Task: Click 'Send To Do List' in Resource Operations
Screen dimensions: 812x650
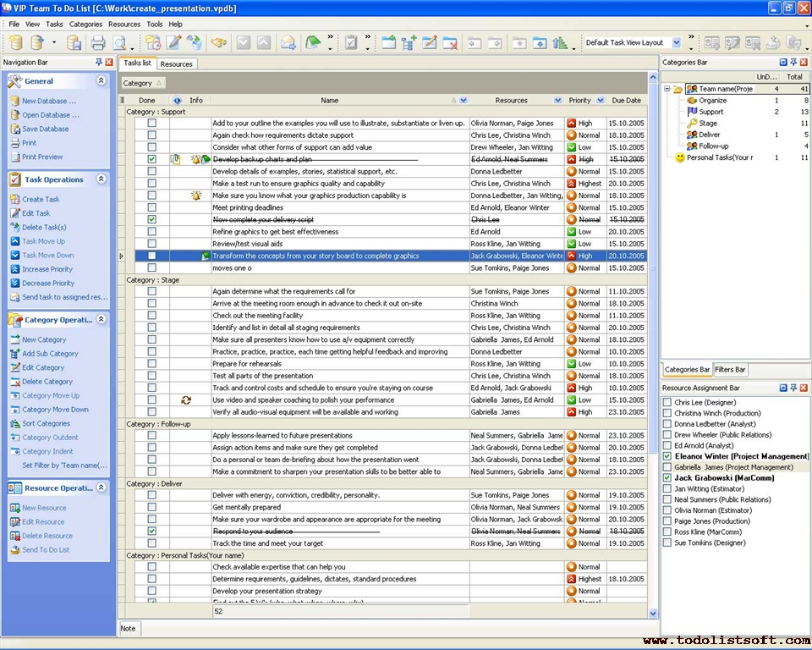Action: (x=43, y=548)
